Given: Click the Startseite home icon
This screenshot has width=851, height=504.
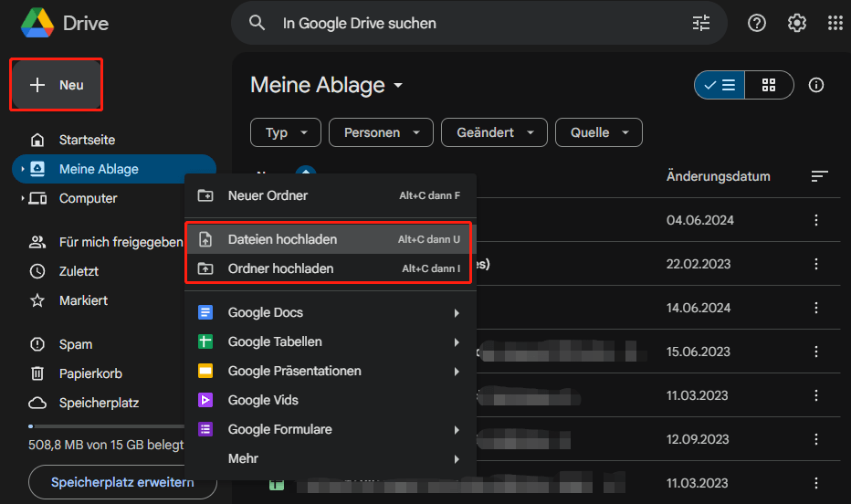Looking at the screenshot, I should tap(37, 140).
